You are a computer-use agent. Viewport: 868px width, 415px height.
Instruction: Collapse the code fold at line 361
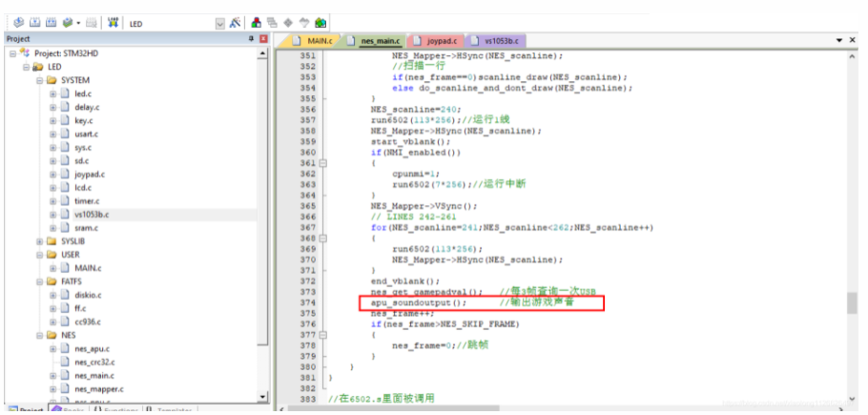(323, 163)
